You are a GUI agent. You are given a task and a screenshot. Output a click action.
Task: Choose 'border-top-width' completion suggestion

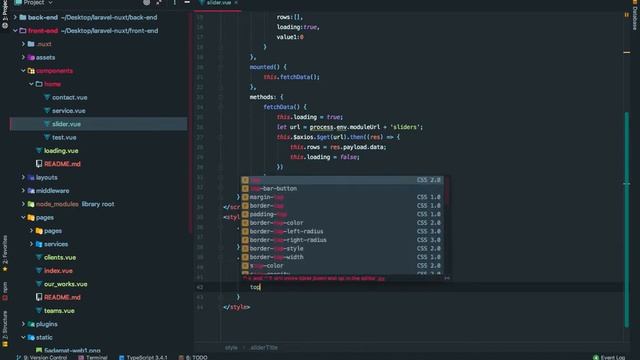click(342, 257)
